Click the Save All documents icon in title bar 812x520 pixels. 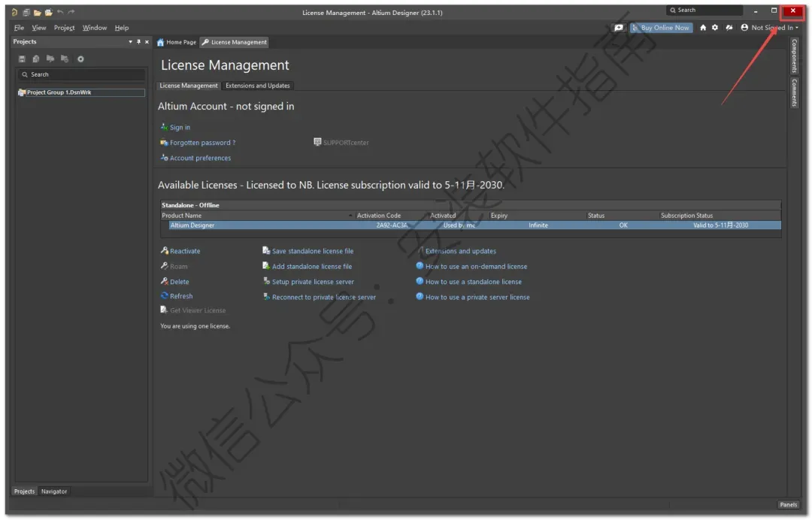click(26, 12)
